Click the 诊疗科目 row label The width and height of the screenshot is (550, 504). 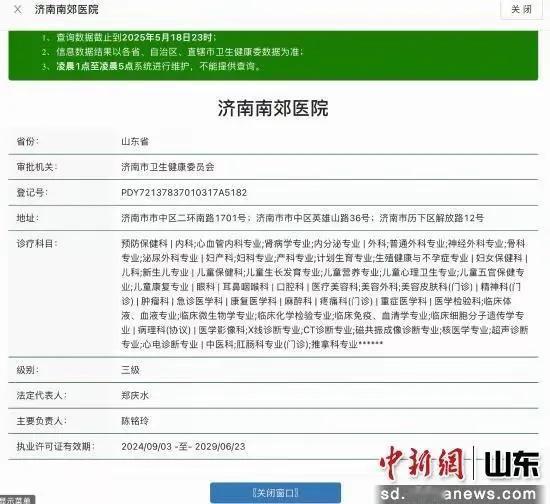(37, 243)
